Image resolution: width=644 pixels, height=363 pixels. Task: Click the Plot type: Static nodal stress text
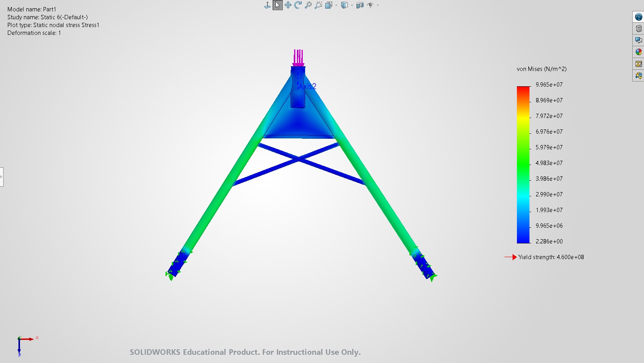point(53,25)
